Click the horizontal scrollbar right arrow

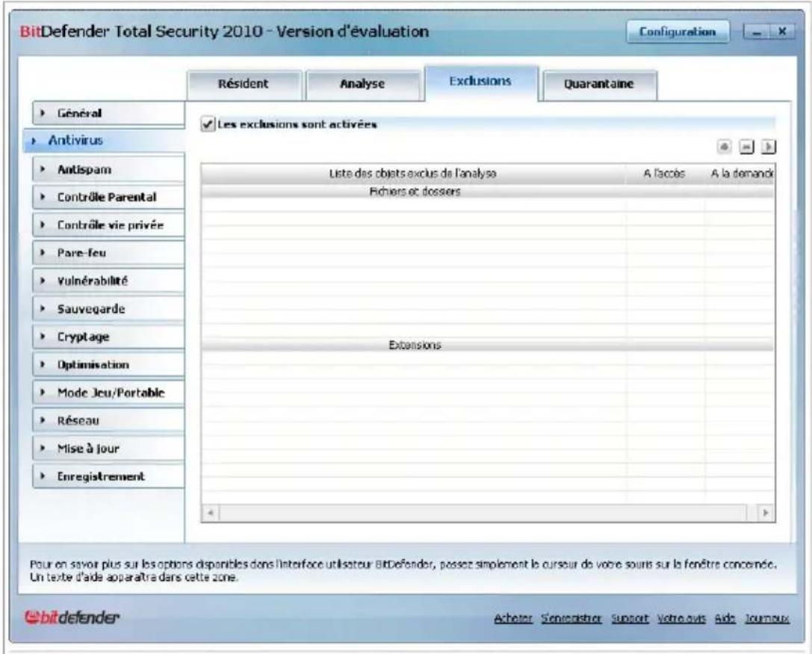766,513
